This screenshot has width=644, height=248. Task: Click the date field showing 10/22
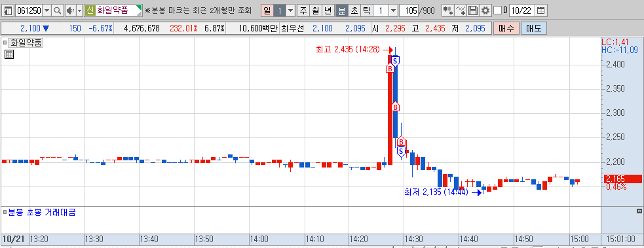(x=521, y=10)
